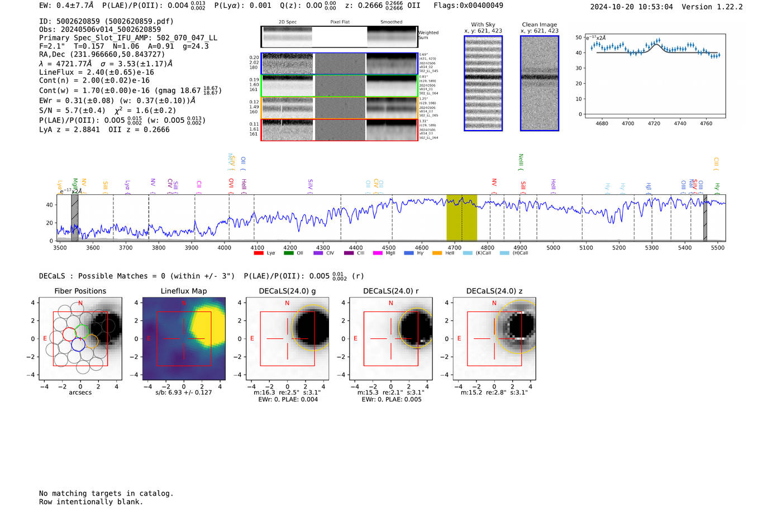Screen dimensions: 782x532
Task: Click 'Row intentionally blank.' text
Action: pyautogui.click(x=91, y=502)
